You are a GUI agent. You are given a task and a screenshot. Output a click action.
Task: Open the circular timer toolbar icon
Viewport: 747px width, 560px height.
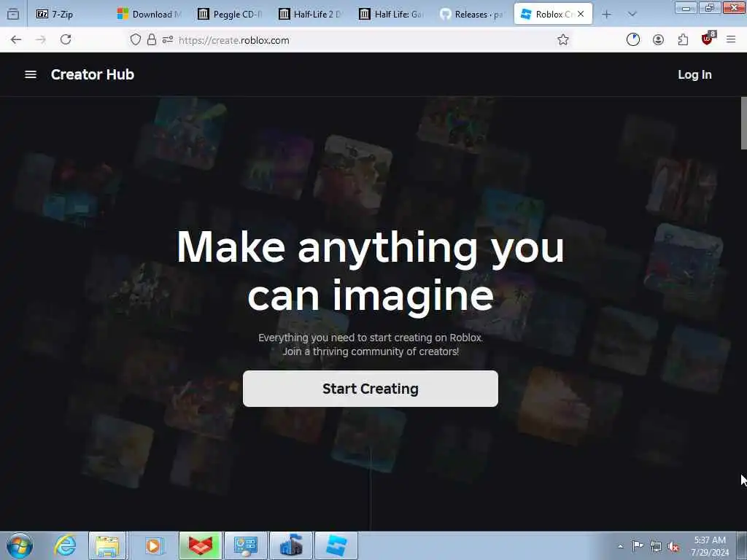point(633,40)
